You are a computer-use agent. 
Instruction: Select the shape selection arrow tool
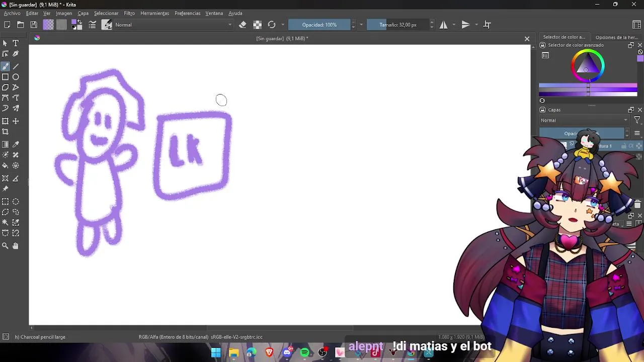coord(5,43)
